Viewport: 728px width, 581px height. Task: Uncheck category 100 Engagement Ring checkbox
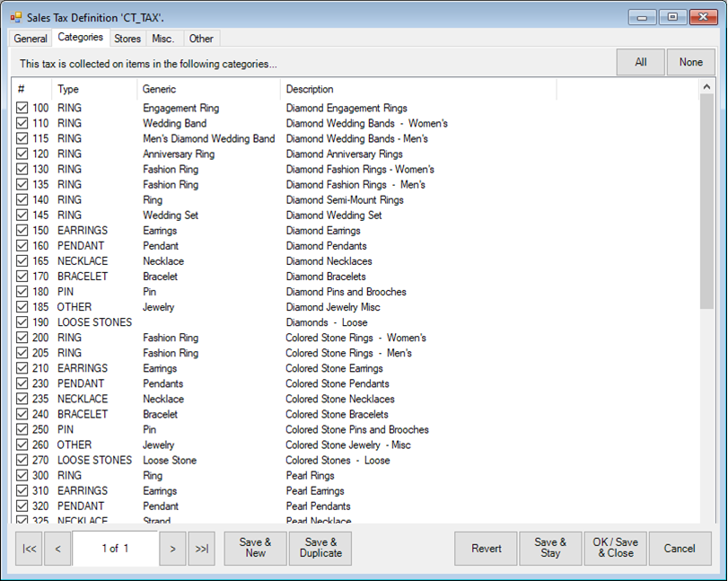(x=23, y=109)
